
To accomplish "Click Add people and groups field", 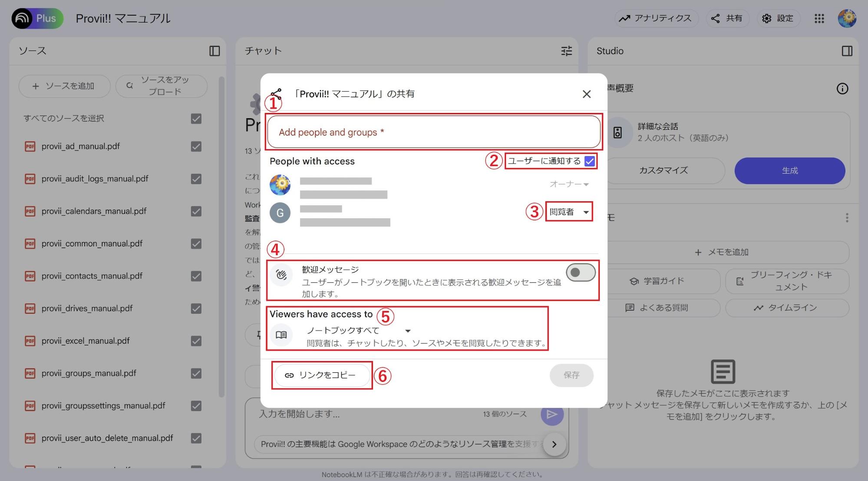I will point(434,132).
